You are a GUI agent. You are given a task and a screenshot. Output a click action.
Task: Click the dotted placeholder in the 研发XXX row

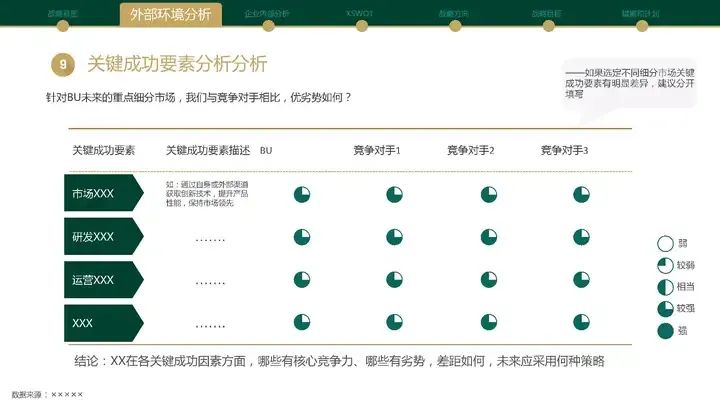click(x=210, y=239)
